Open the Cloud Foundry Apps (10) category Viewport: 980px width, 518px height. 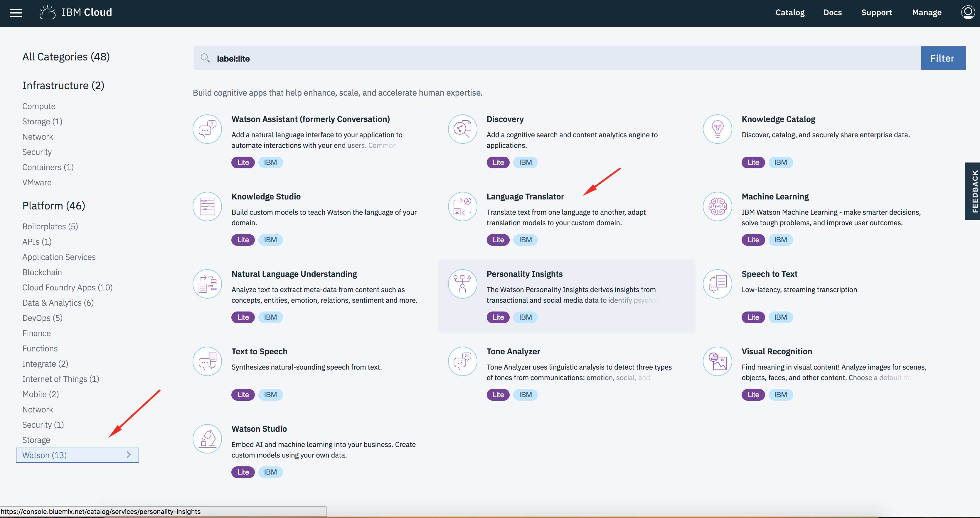(x=67, y=287)
